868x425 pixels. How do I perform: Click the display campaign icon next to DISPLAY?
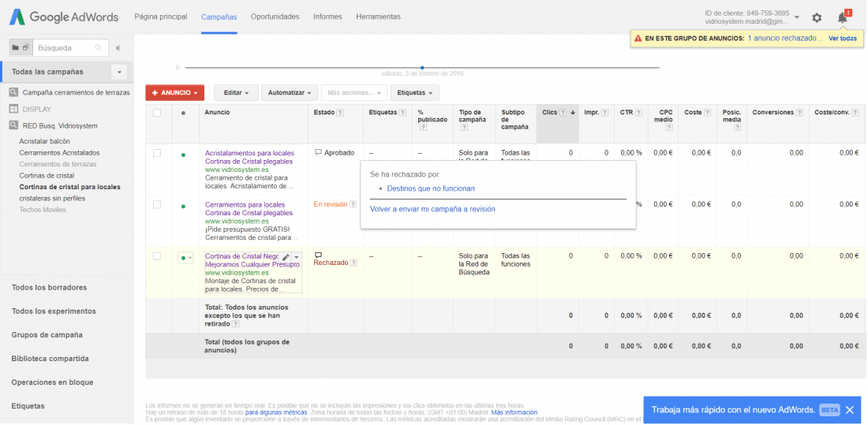[x=13, y=109]
